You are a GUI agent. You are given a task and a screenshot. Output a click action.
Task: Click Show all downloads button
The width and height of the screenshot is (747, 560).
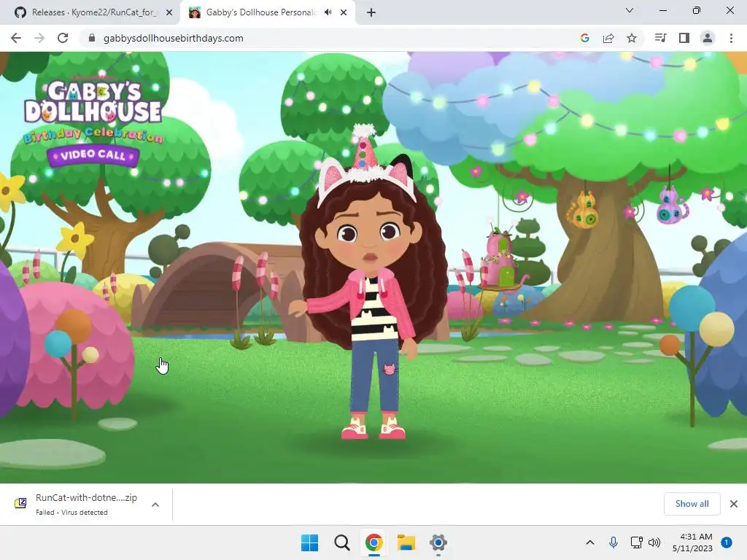tap(692, 504)
